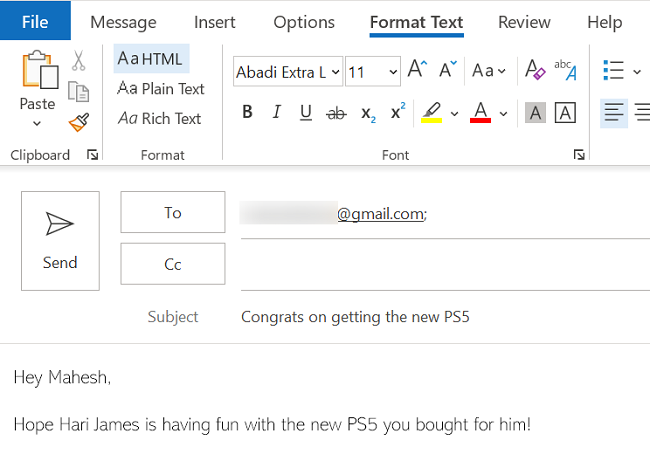Expand the Paste options arrow
This screenshot has width=650, height=454.
(x=37, y=124)
